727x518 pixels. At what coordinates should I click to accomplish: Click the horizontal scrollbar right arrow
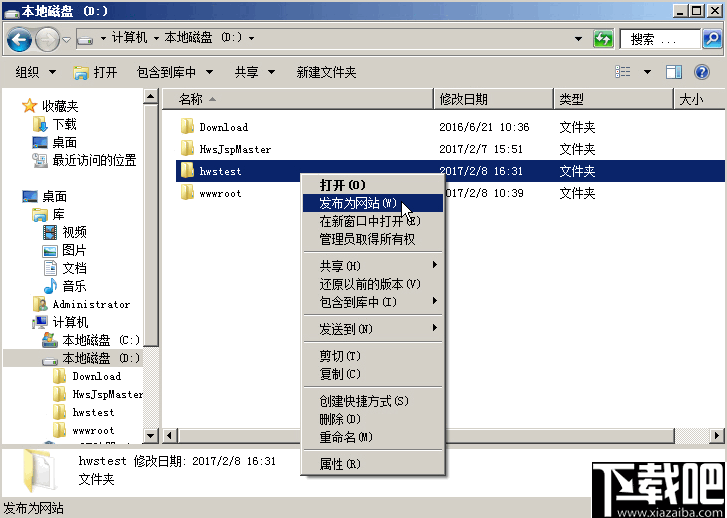717,435
